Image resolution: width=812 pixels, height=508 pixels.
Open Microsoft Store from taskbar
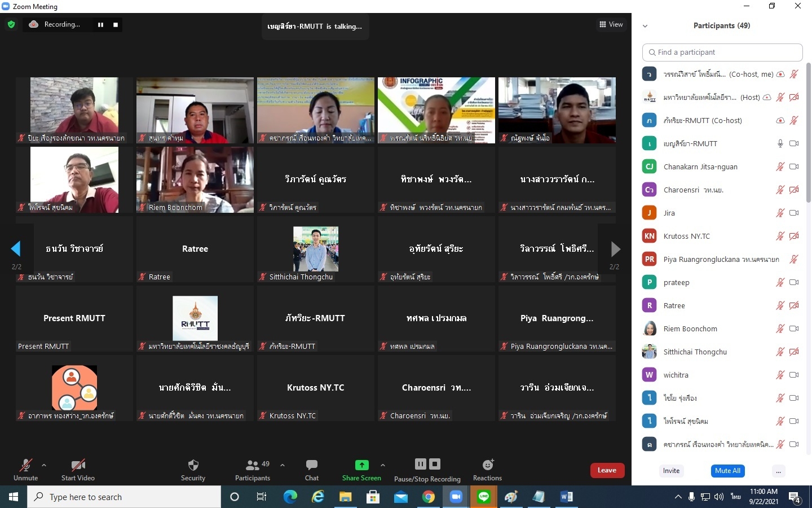[373, 497]
